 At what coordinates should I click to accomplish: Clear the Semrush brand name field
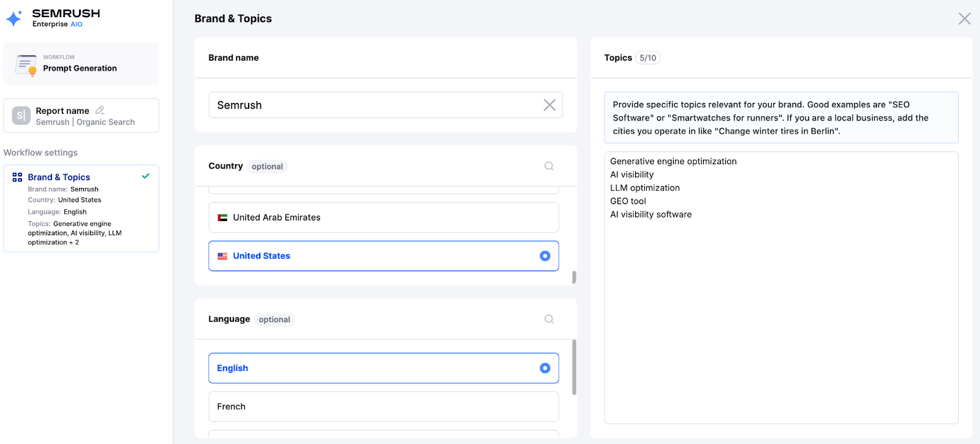(549, 105)
